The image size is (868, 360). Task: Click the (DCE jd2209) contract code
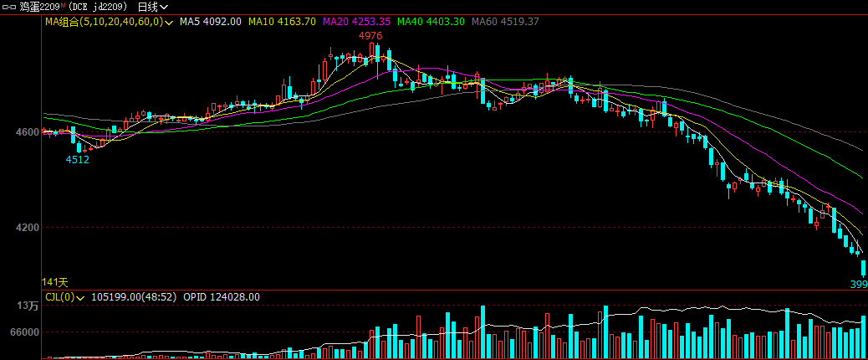pos(99,7)
